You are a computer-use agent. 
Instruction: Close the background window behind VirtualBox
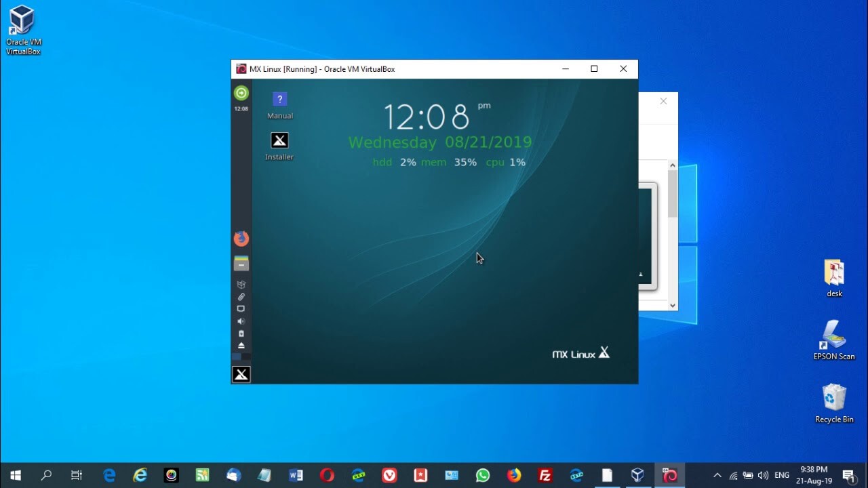tap(663, 101)
